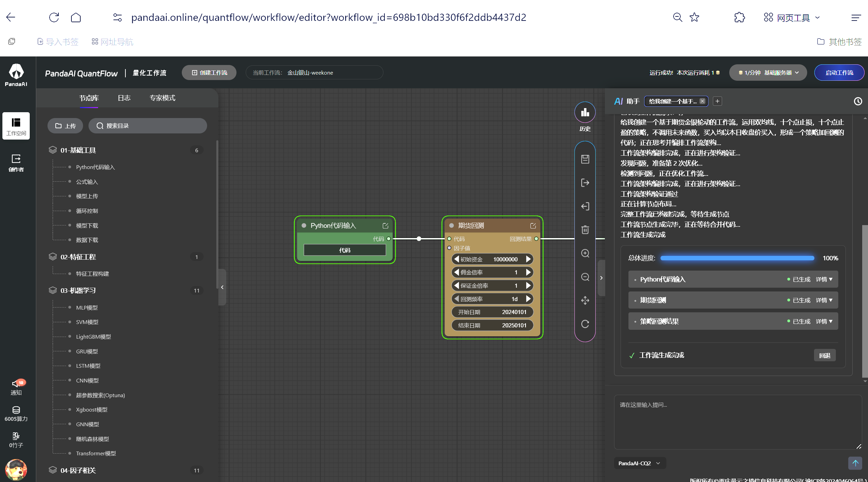Click the trash delete icon in canvas toolbar

tap(585, 230)
